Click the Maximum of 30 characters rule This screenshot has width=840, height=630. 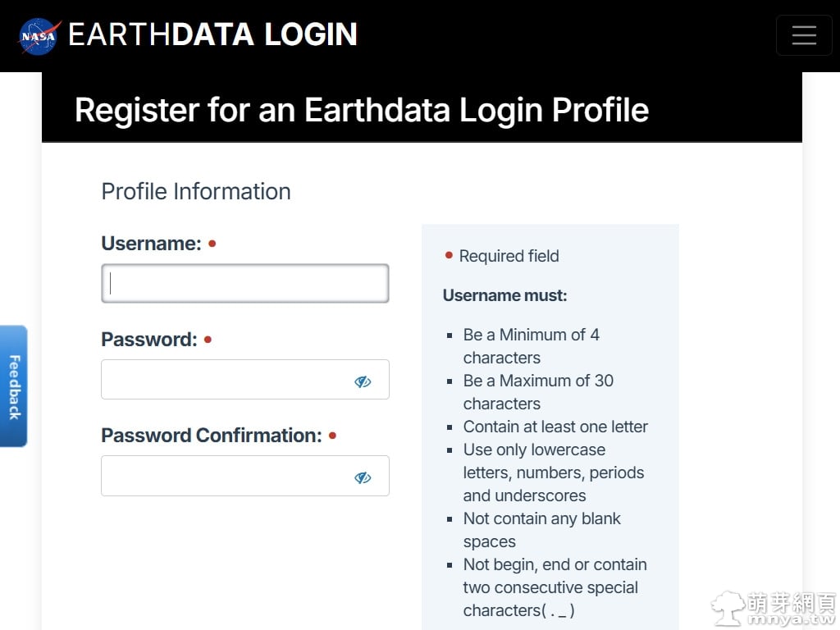point(537,392)
